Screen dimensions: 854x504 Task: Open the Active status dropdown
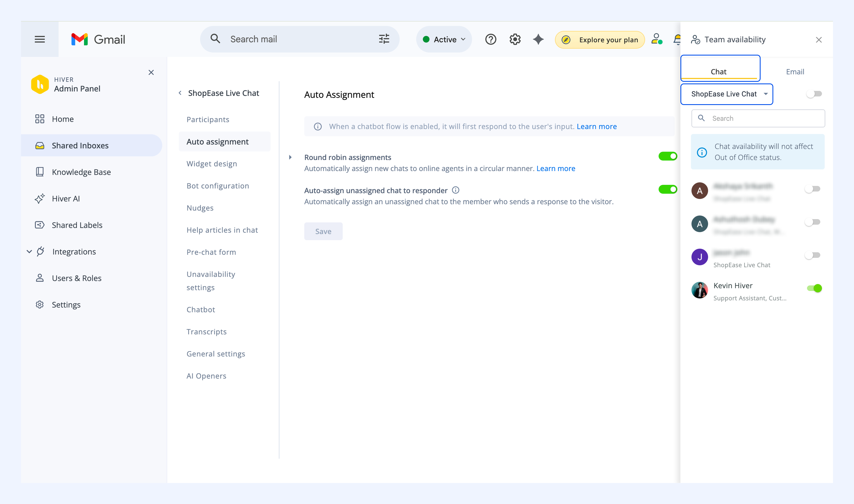[444, 40]
